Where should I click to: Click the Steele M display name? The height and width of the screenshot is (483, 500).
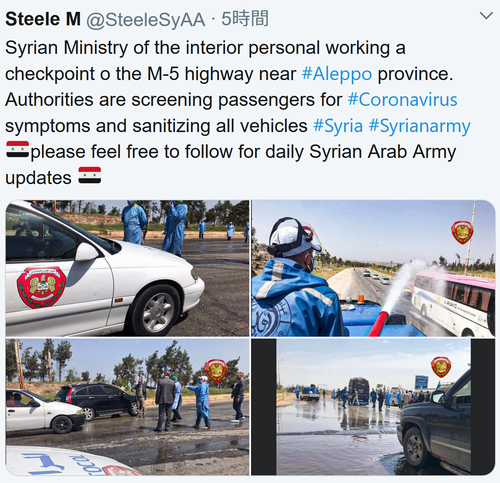coord(43,19)
